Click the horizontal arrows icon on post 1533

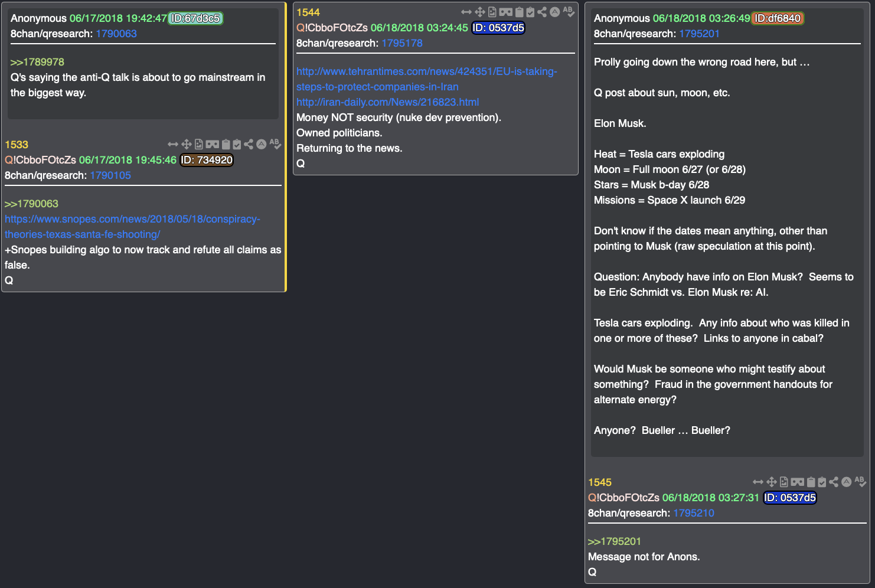click(x=173, y=144)
